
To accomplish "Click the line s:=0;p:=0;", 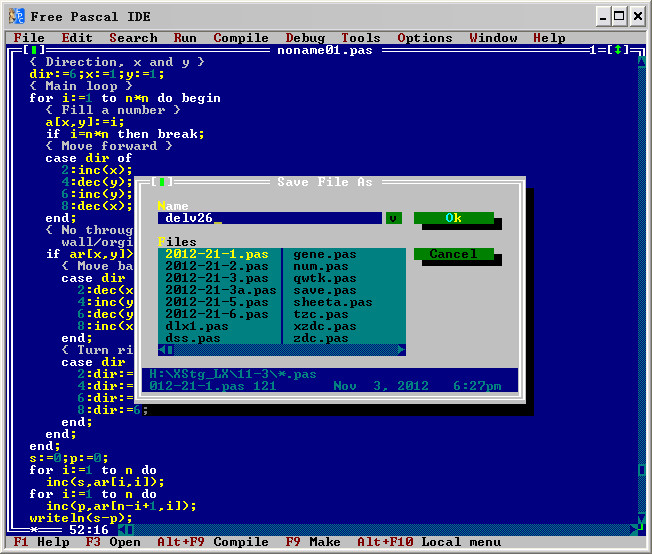I will pyautogui.click(x=69, y=458).
